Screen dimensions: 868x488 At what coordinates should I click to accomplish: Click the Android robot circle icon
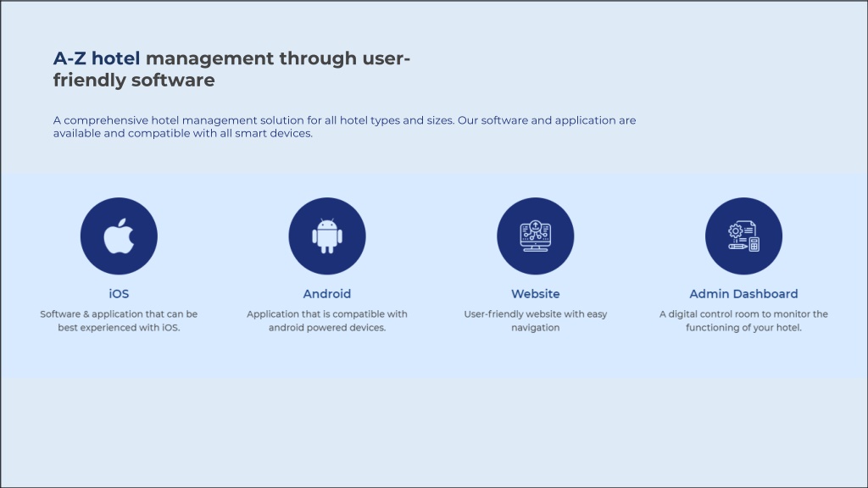327,236
